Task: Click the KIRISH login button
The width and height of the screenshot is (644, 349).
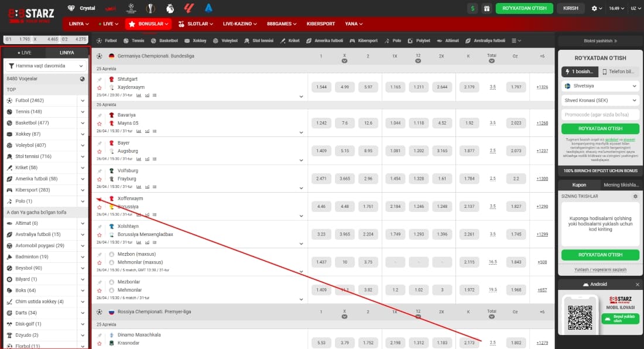Action: pos(570,8)
